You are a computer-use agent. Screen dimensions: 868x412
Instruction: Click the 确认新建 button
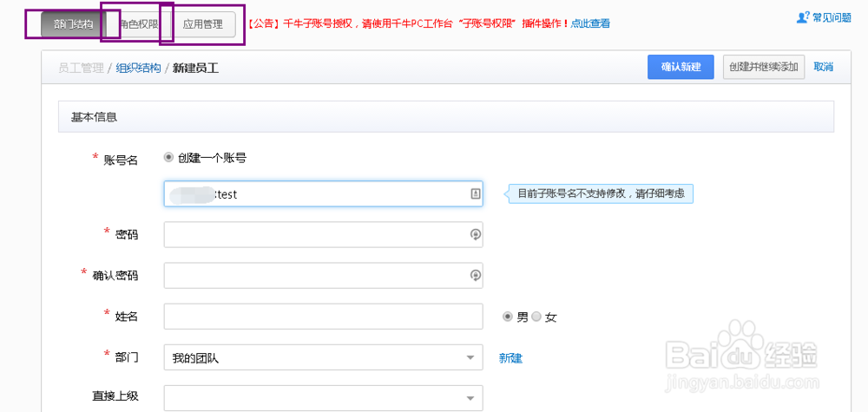tap(681, 67)
